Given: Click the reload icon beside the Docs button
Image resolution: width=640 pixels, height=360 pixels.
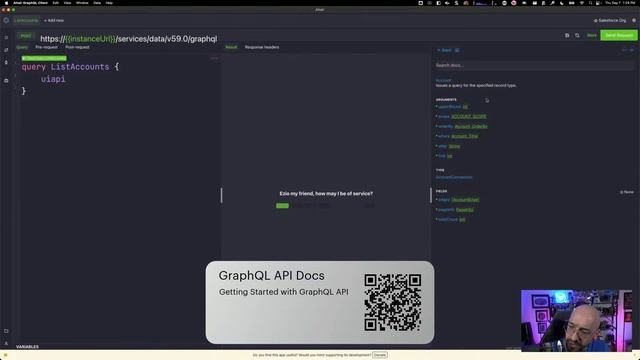Looking at the screenshot, I should click(577, 36).
